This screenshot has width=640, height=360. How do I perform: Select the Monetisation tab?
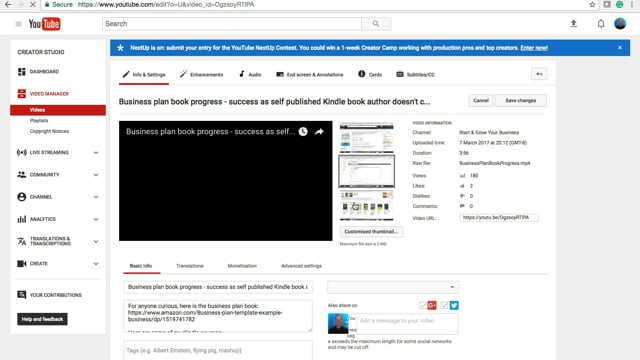point(242,266)
